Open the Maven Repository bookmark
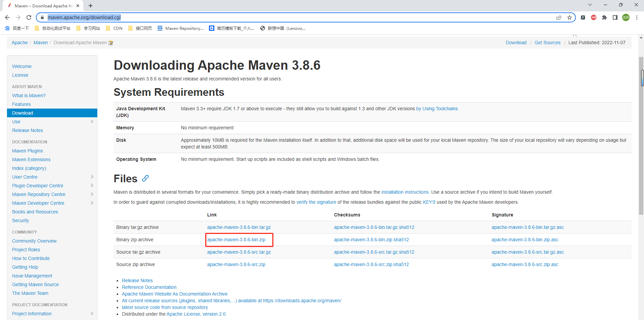The image size is (644, 320). coord(180,28)
